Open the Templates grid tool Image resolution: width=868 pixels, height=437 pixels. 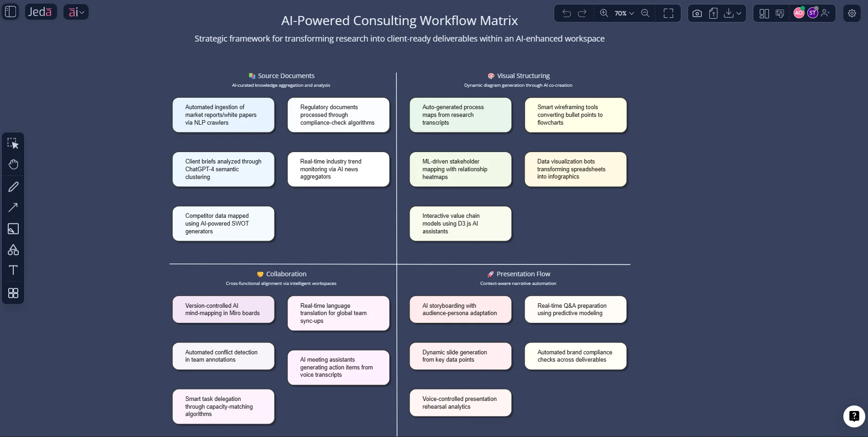tap(13, 293)
